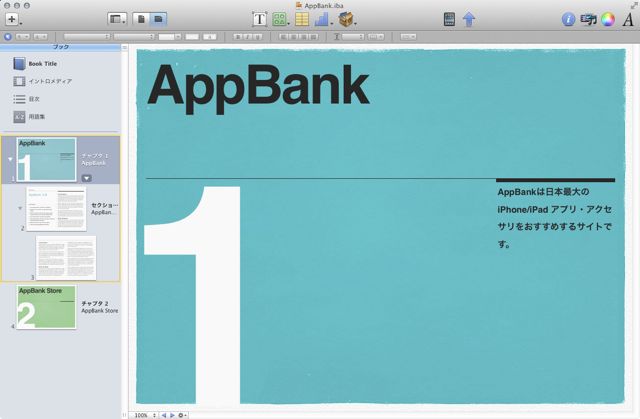Click the large chapter number 1
Viewport: 640px width, 419px height.
192,294
